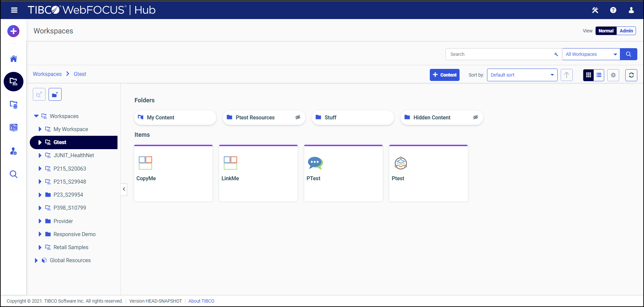Toggle visibility of Ptest Resources folder
644x307 pixels.
pos(298,117)
